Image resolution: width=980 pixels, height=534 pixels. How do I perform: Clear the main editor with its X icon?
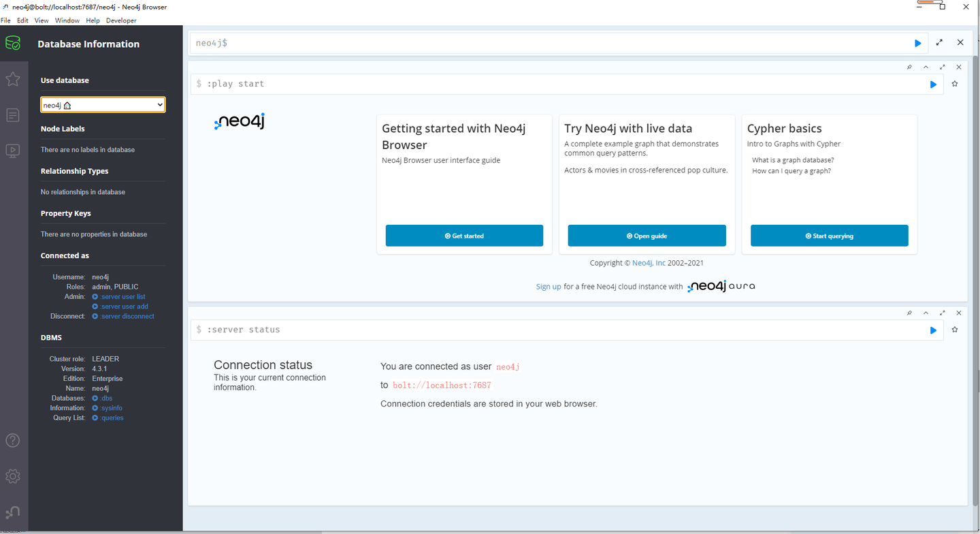click(960, 42)
